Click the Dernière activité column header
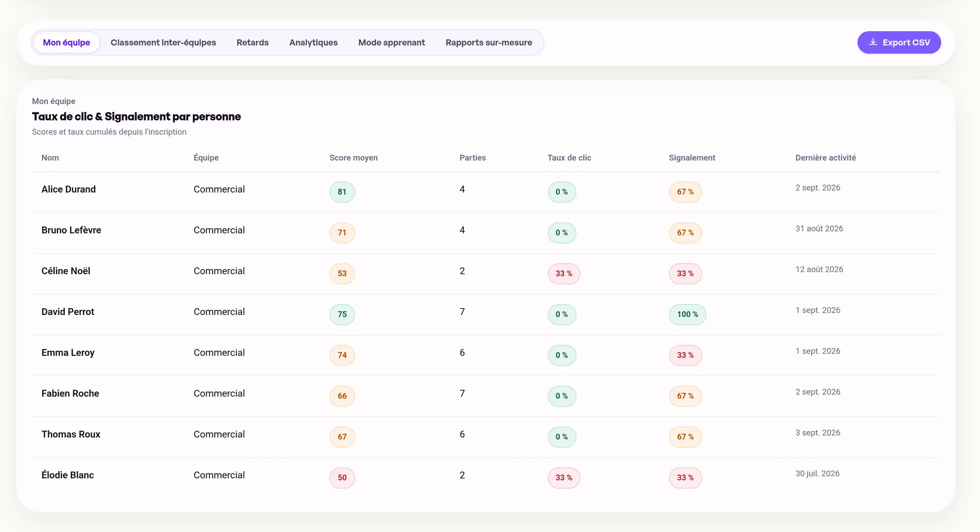The width and height of the screenshot is (980, 532). pos(825,158)
